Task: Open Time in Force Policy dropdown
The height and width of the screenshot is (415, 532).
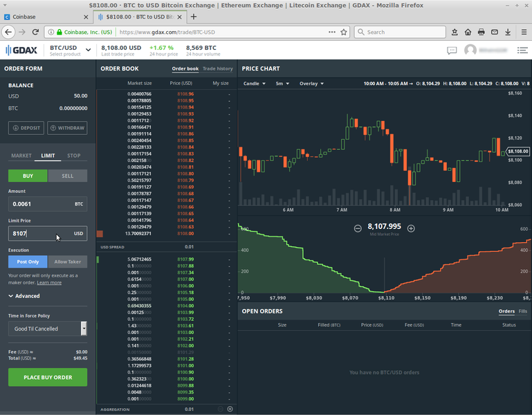Action: [48, 329]
